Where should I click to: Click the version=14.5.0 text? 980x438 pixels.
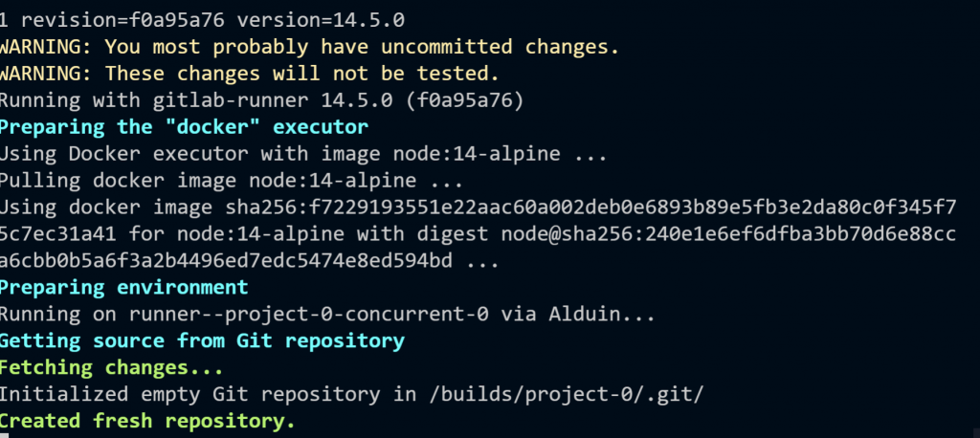(x=321, y=20)
